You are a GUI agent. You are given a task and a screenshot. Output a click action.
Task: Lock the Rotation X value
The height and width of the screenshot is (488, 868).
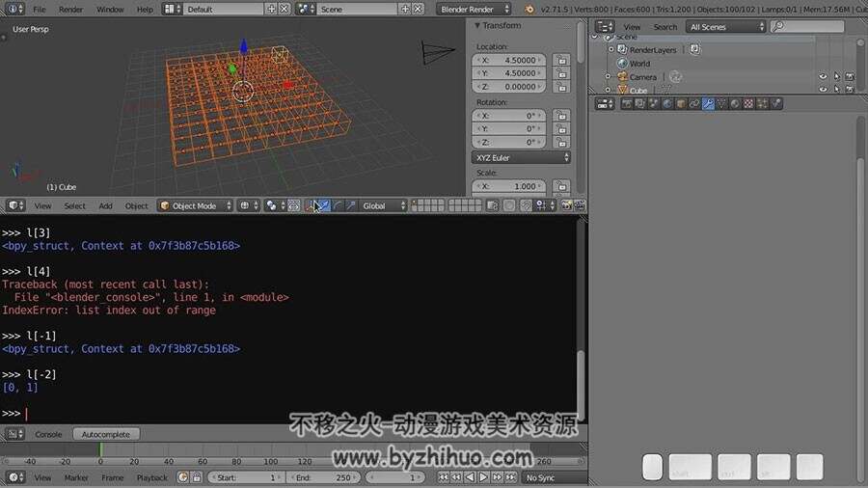point(562,115)
